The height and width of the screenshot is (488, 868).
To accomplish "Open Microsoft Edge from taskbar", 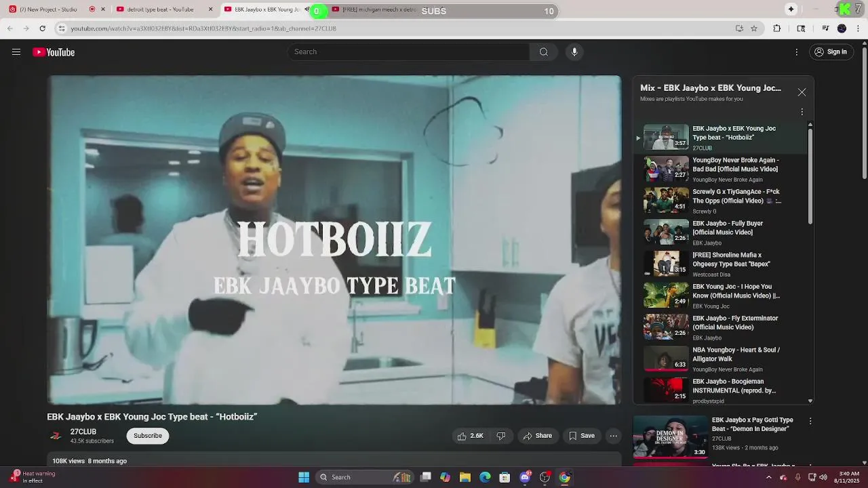I will pyautogui.click(x=485, y=477).
